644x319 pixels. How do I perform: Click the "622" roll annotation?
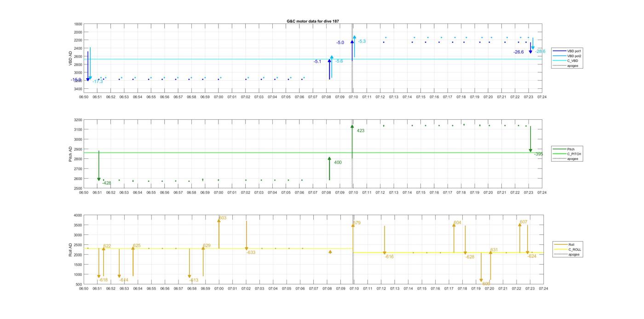pyautogui.click(x=107, y=246)
